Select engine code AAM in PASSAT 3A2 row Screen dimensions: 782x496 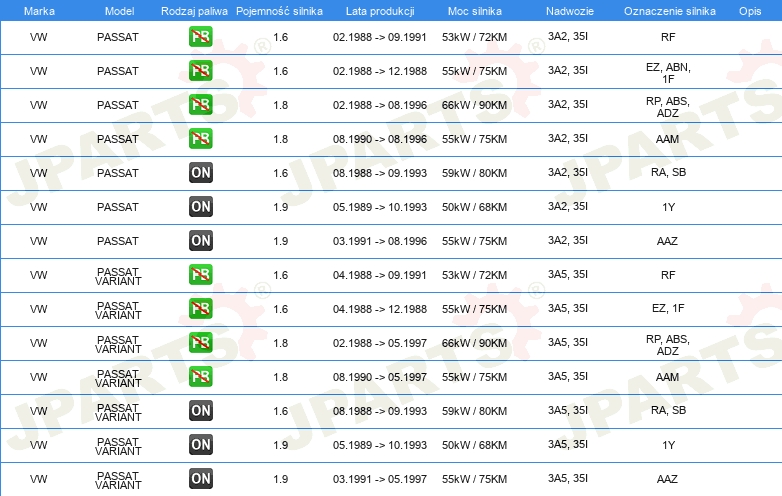coord(667,139)
